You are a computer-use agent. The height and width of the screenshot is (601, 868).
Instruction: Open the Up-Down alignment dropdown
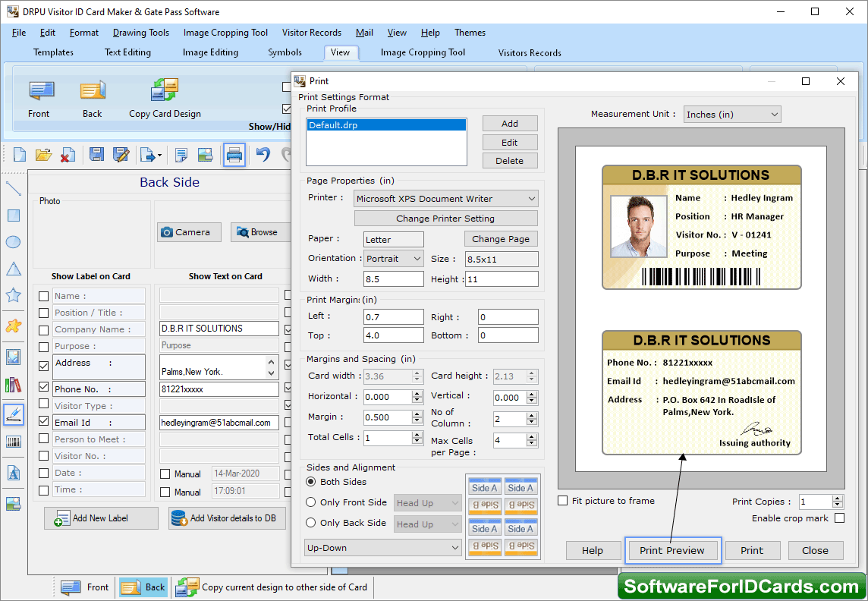pyautogui.click(x=382, y=548)
